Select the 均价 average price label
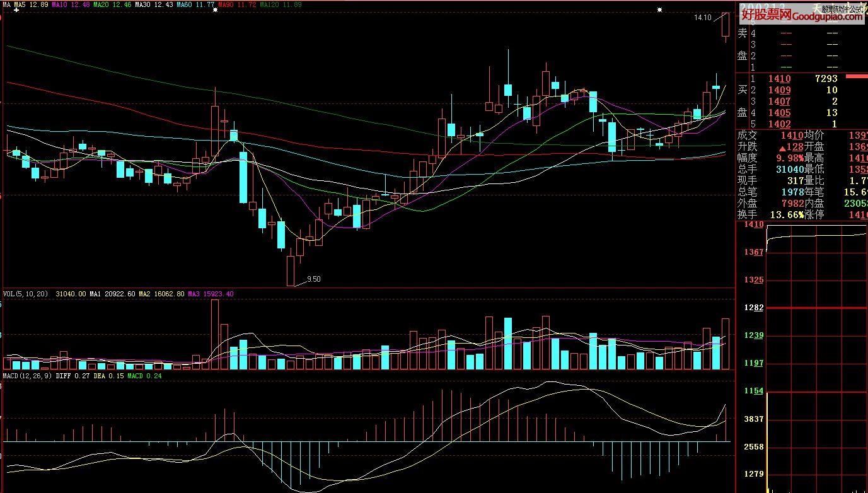This screenshot has width=868, height=493. [x=814, y=135]
